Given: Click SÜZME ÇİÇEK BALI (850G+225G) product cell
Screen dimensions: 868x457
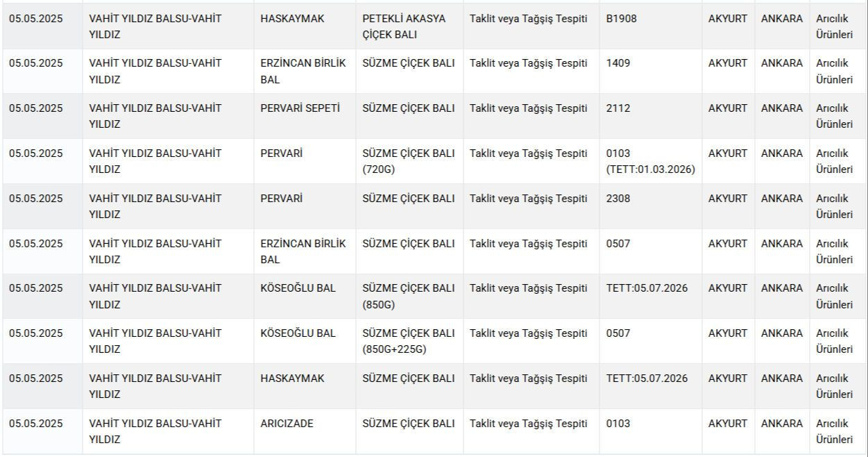Looking at the screenshot, I should click(x=408, y=341).
